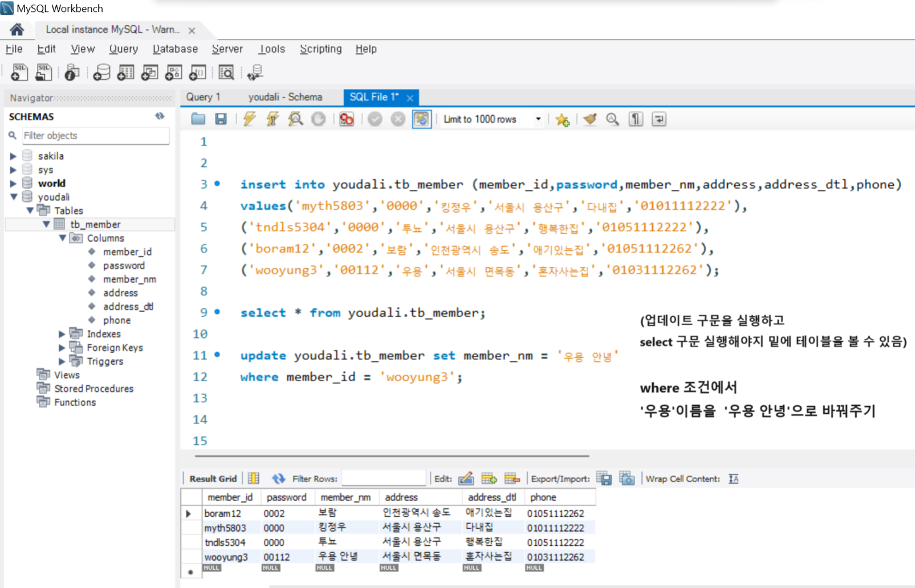915x588 pixels.
Task: Toggle Wrap Cell Content in results
Action: click(734, 479)
